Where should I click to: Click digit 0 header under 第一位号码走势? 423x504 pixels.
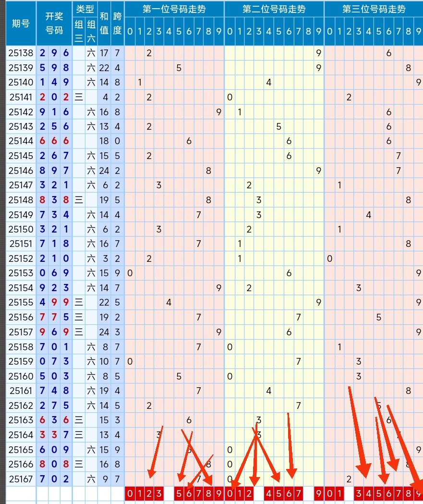click(130, 32)
